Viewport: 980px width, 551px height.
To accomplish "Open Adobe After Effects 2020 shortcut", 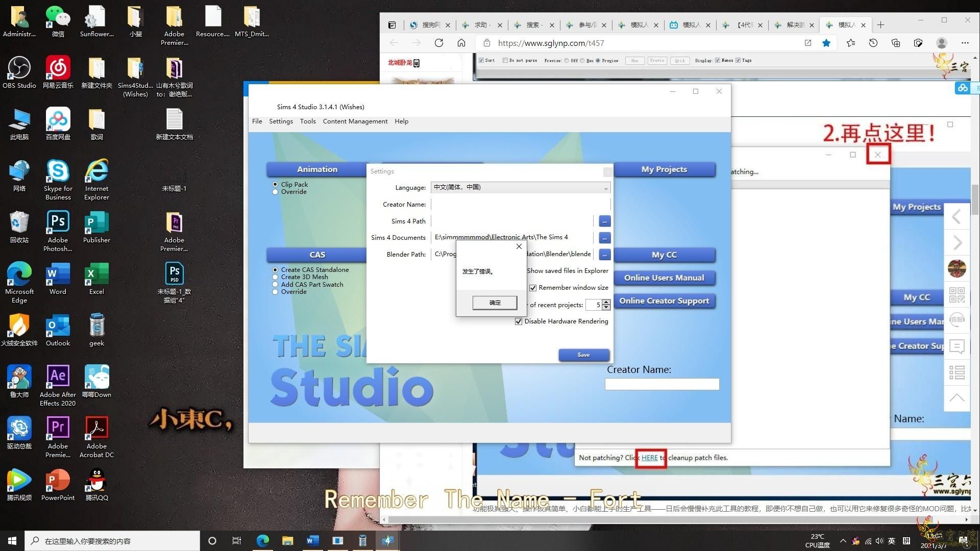I will tap(58, 385).
